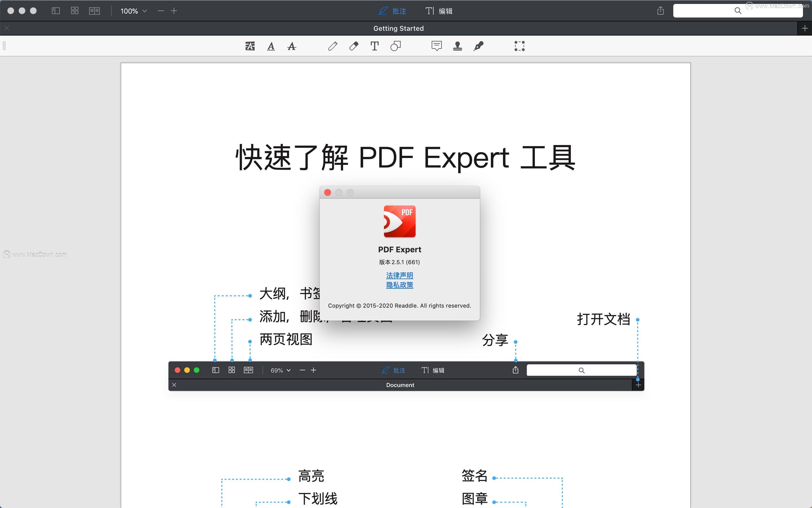Select the underline text tool
The image size is (812, 508).
[x=271, y=46]
